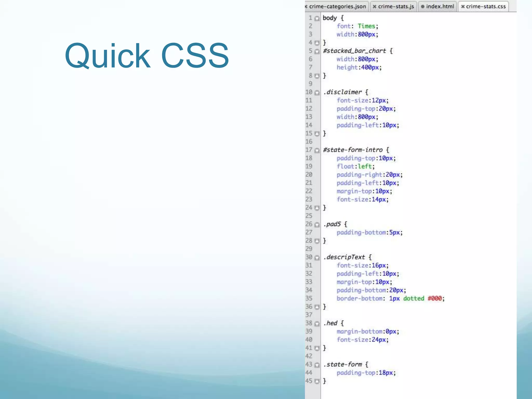Click the fold end marker at line 15
Screen dimensions: 532x399
point(317,134)
